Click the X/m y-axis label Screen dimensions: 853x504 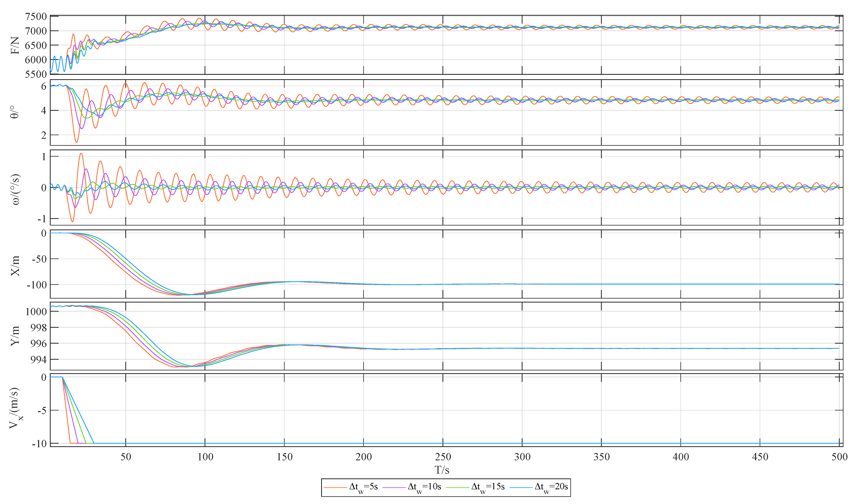tap(15, 266)
